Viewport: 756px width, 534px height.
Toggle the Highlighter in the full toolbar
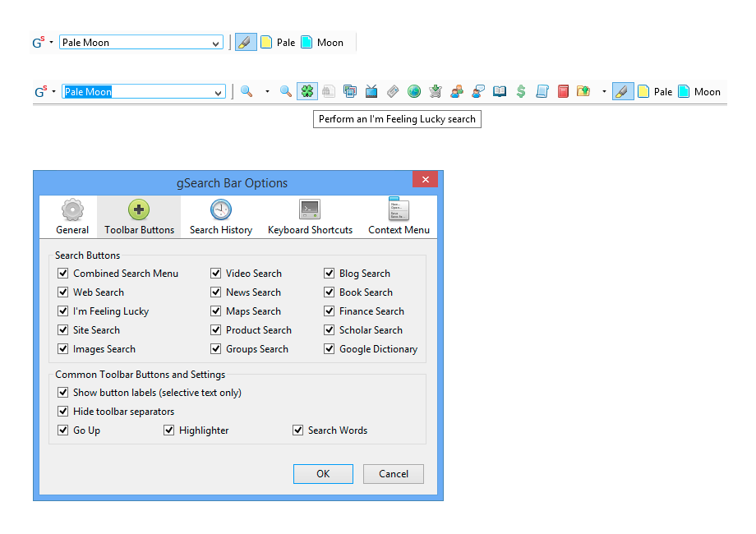tap(622, 91)
